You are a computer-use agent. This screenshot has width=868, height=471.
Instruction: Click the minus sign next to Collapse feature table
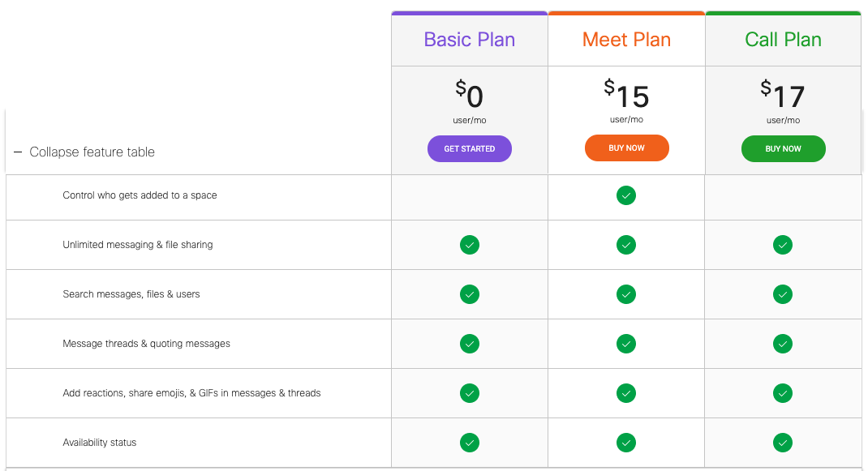[16, 151]
